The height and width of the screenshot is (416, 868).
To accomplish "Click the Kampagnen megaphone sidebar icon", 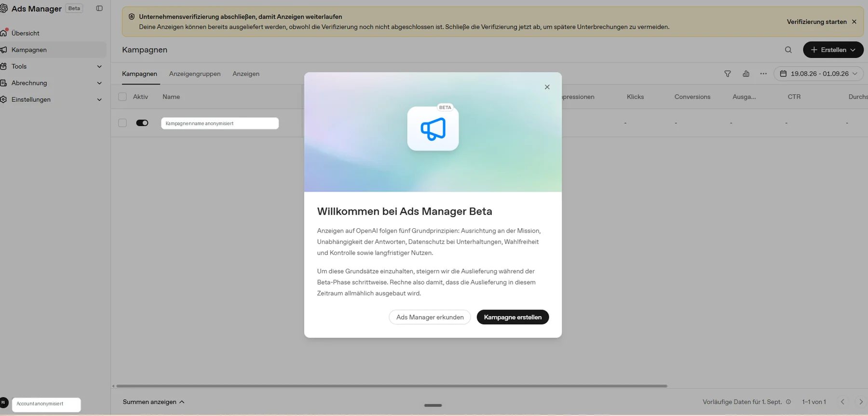I will click(x=4, y=50).
